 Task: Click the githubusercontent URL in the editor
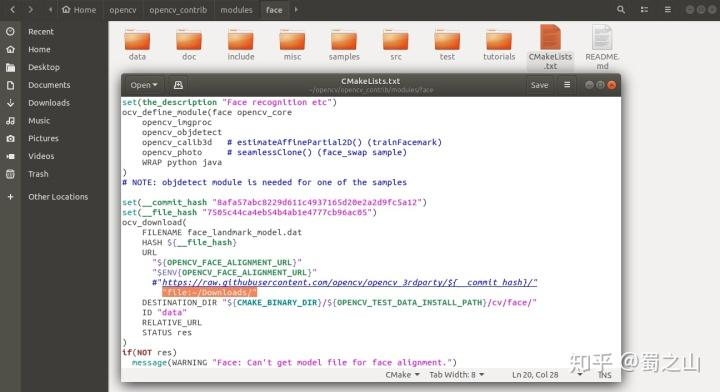[x=349, y=282]
